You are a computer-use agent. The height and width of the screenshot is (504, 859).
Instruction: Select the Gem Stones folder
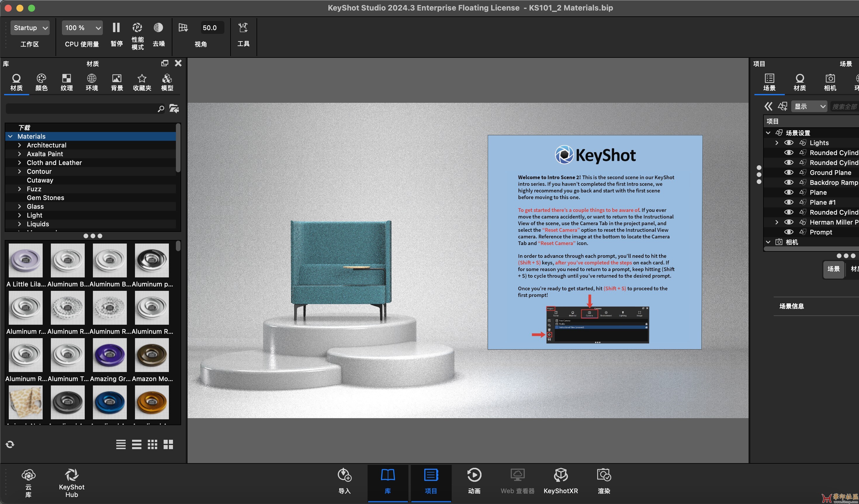pos(45,198)
